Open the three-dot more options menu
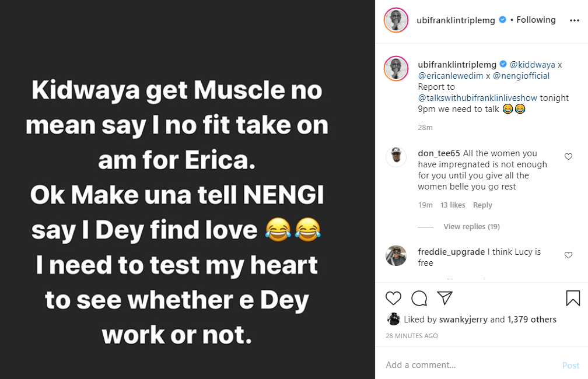Viewport: 588px width, 379px height. [575, 20]
